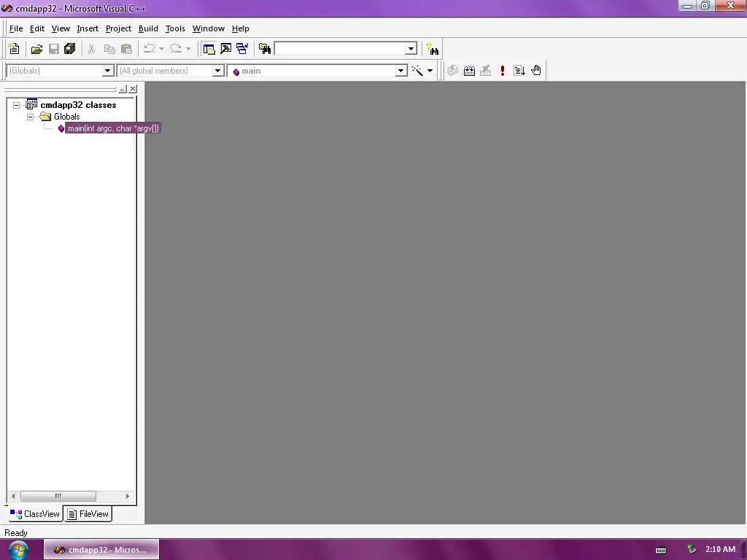Image resolution: width=747 pixels, height=560 pixels.
Task: Select cmdapp32 classes root item
Action: pos(78,105)
